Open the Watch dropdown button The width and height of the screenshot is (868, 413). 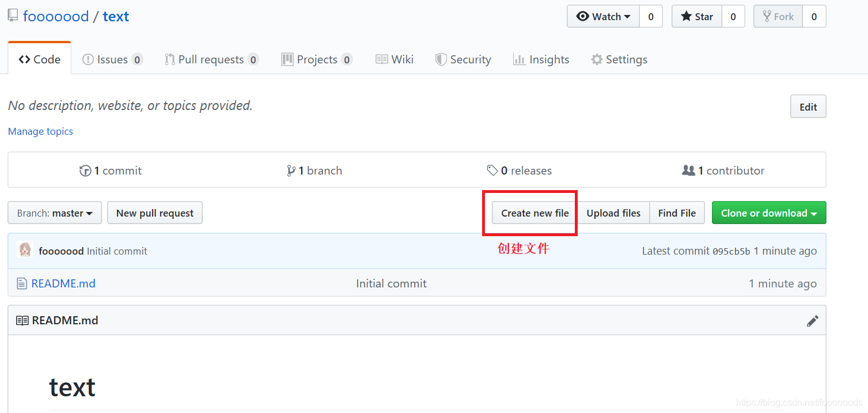click(x=603, y=16)
